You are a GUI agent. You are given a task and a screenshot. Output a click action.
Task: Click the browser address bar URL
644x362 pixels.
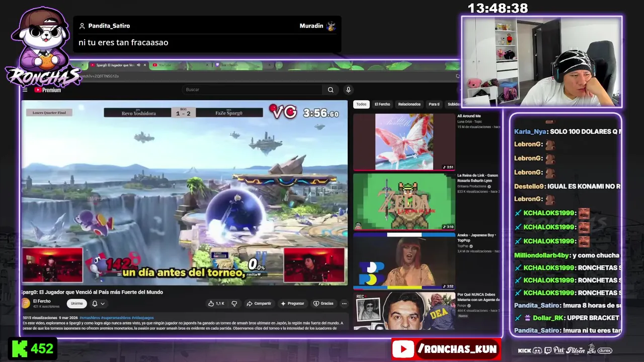click(101, 76)
